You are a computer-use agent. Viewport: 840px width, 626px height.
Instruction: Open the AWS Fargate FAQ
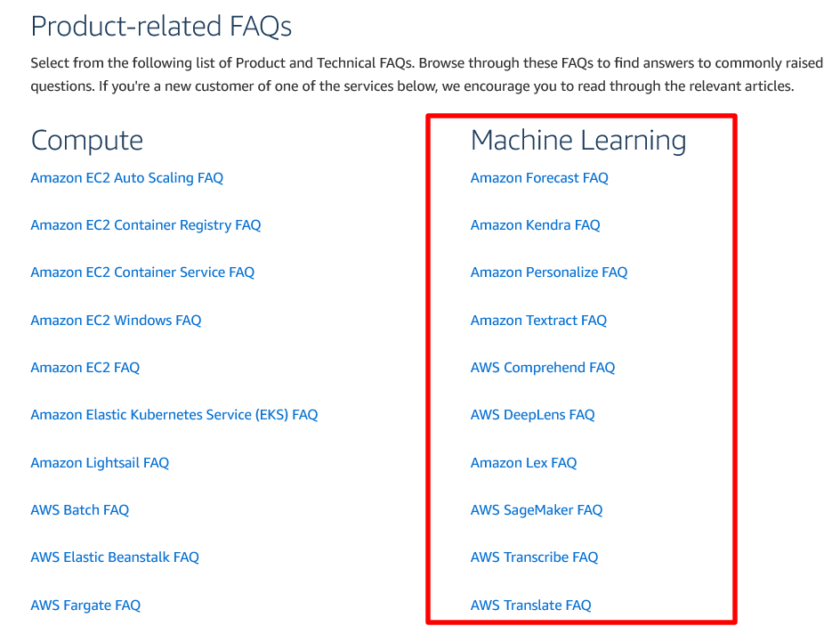pos(85,606)
